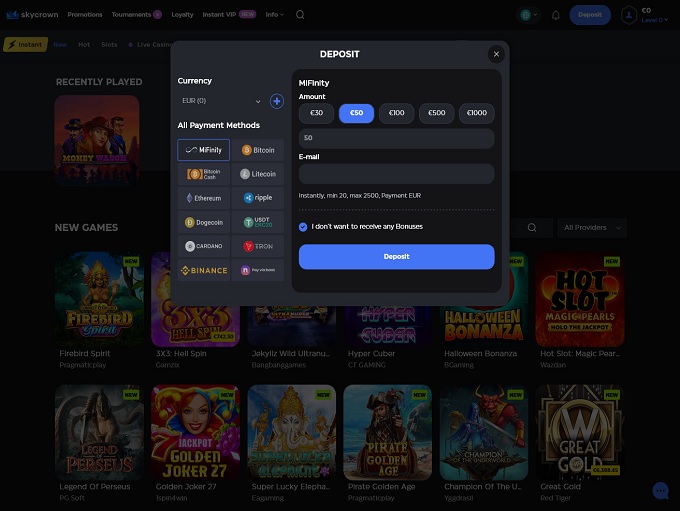Open the EUR currency dropdown
The image size is (680, 511).
tap(221, 101)
